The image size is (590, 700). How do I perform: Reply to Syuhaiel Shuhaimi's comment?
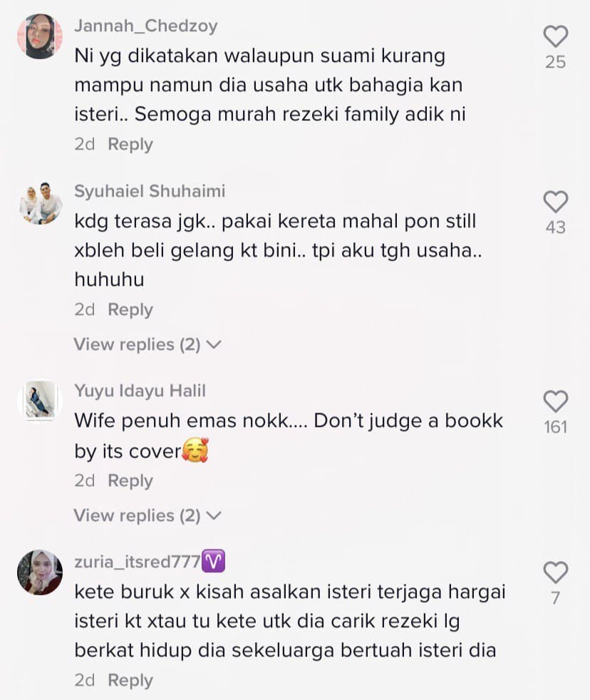[130, 309]
